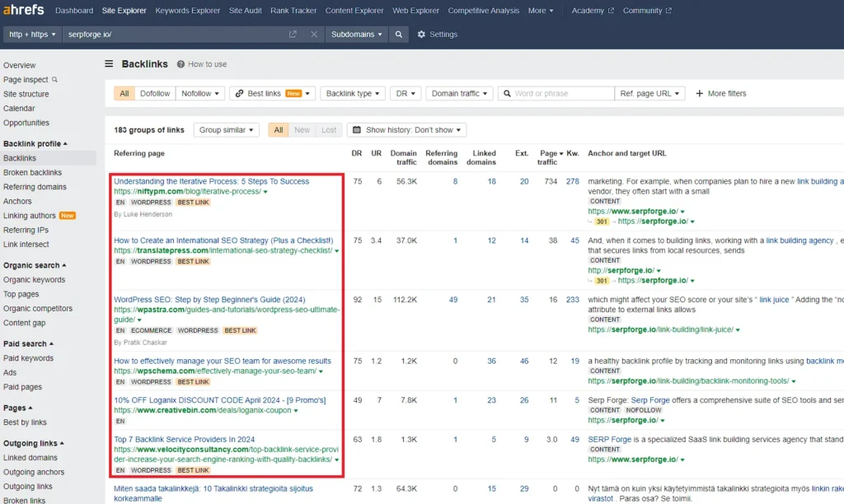The image size is (844, 504).
Task: Open Anchors in the sidebar
Action: pyautogui.click(x=17, y=201)
